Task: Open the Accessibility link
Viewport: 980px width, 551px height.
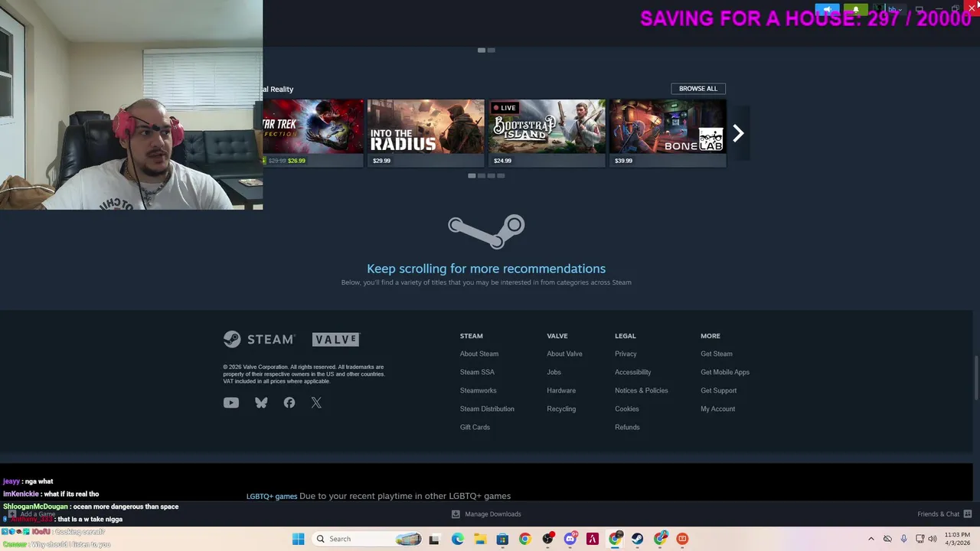Action: click(632, 372)
